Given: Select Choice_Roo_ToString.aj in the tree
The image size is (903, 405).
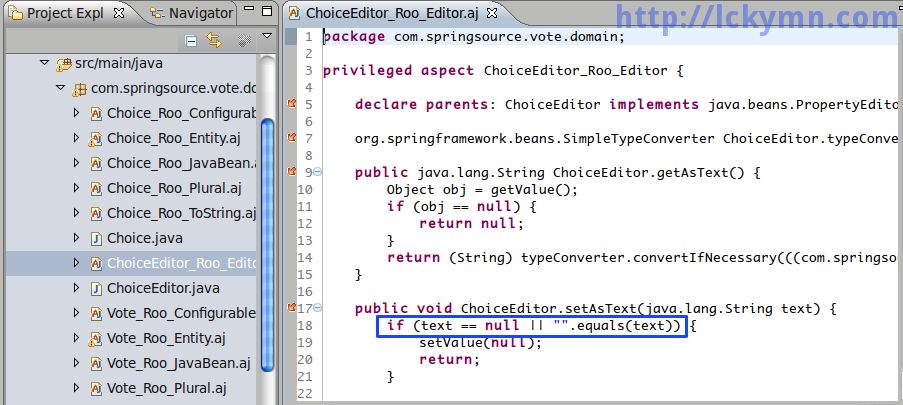Looking at the screenshot, I should [181, 213].
